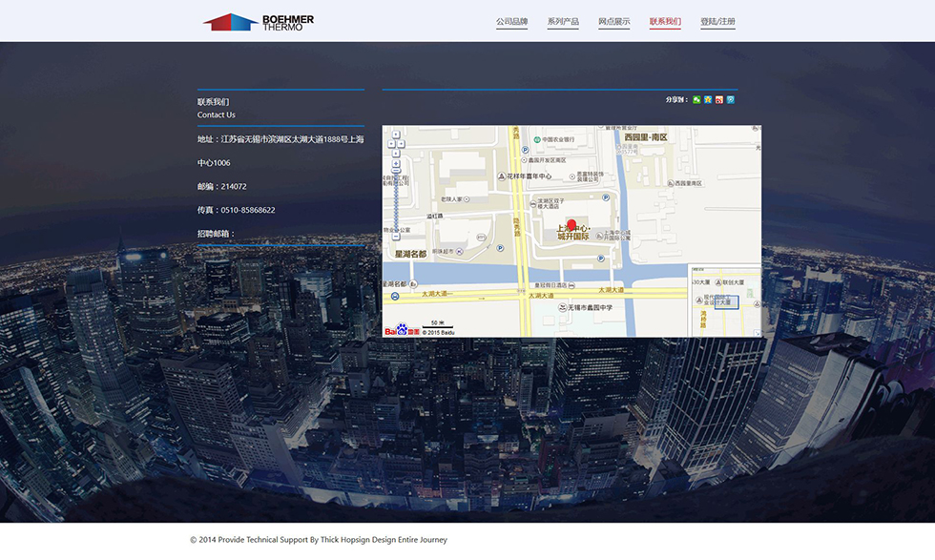This screenshot has height=560, width=935.
Task: Click the 联系我们 Contact Us heading
Action: tap(216, 108)
